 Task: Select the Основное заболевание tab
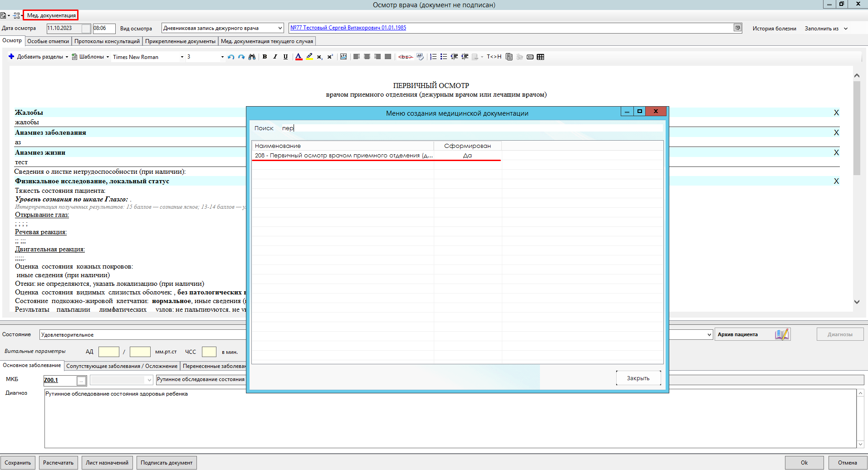click(32, 365)
